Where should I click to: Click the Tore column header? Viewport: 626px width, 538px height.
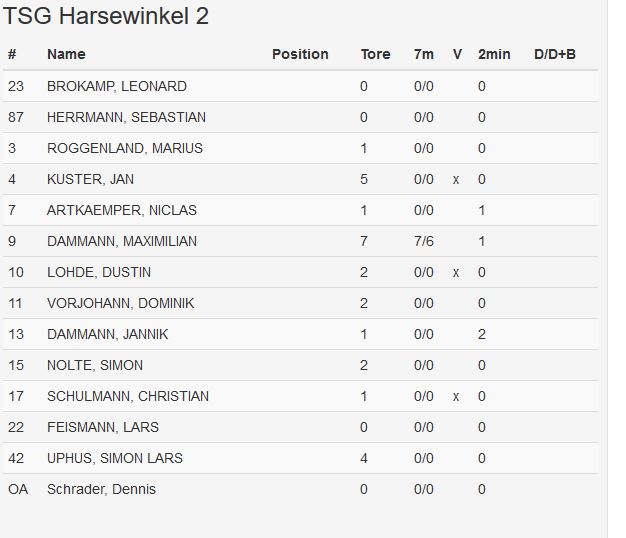375,54
